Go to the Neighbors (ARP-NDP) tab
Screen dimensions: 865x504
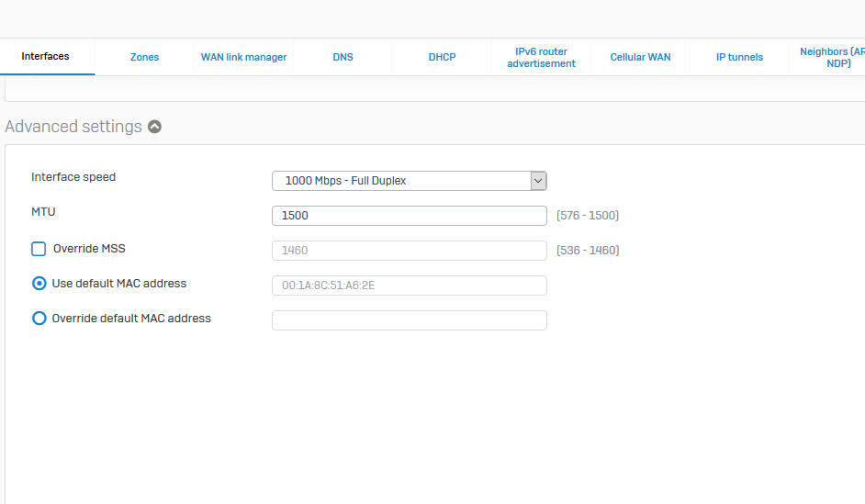[x=831, y=57]
